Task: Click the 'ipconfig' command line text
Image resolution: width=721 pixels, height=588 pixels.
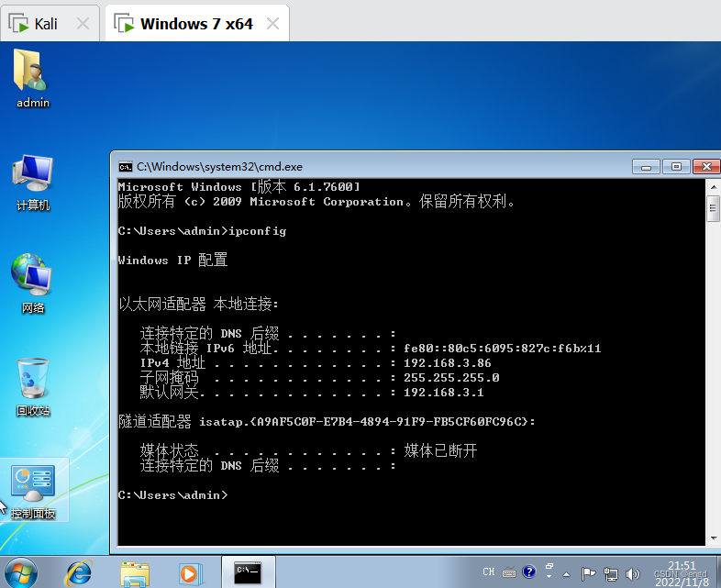Action: click(x=257, y=231)
